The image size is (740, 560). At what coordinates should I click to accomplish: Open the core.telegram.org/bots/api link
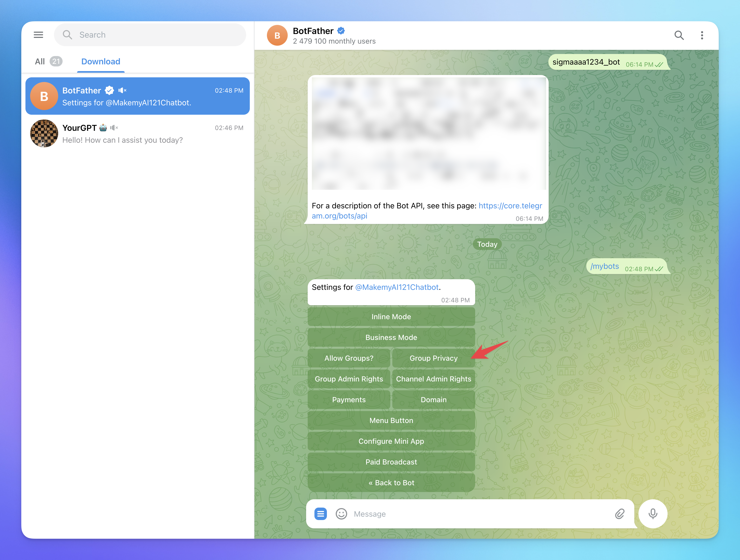(427, 211)
